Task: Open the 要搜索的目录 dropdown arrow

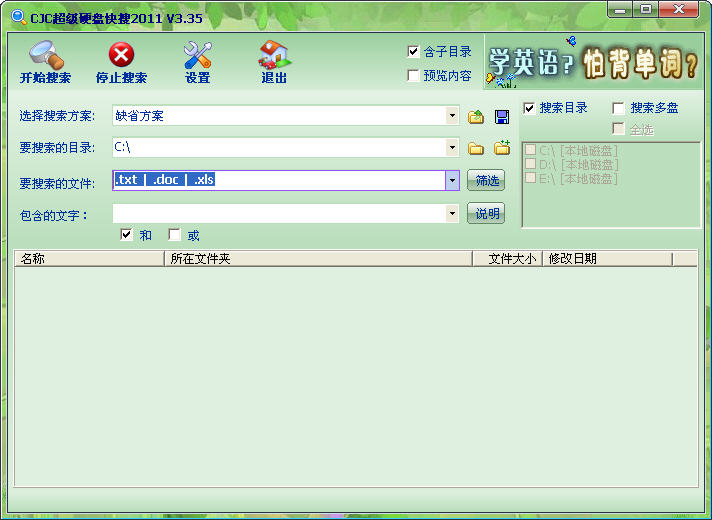Action: (x=452, y=148)
